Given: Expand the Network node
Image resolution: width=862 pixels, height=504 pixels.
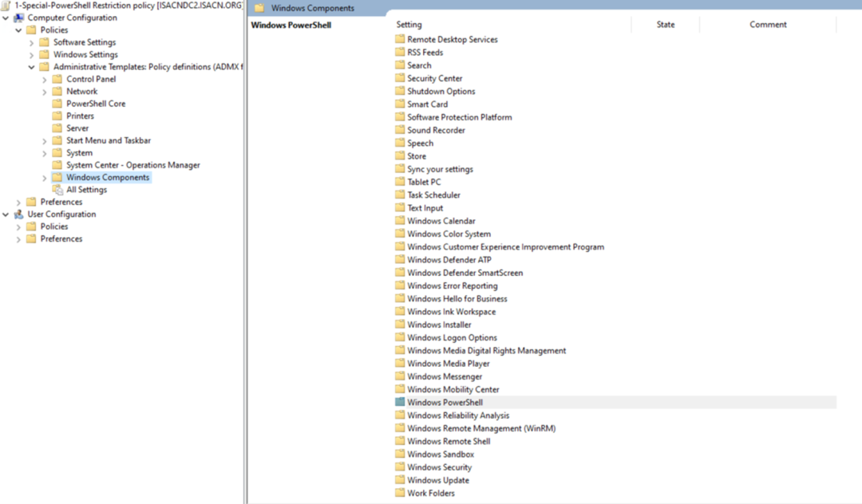Looking at the screenshot, I should click(x=45, y=92).
